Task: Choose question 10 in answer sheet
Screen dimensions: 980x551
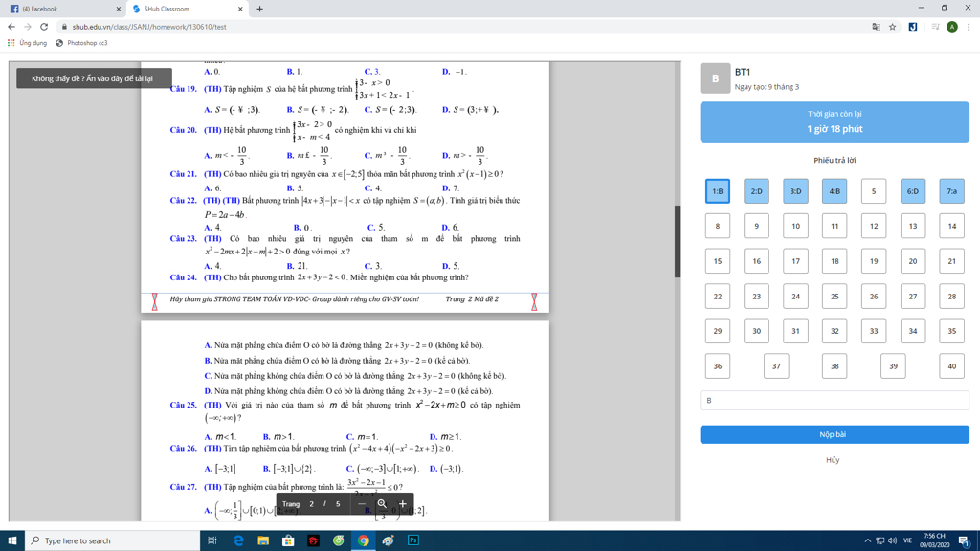Action: click(795, 226)
